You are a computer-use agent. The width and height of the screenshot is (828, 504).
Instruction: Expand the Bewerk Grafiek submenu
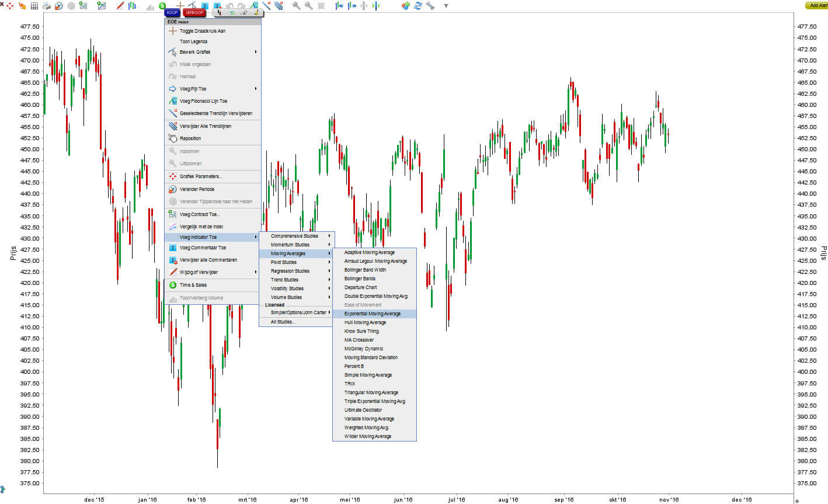tap(213, 52)
